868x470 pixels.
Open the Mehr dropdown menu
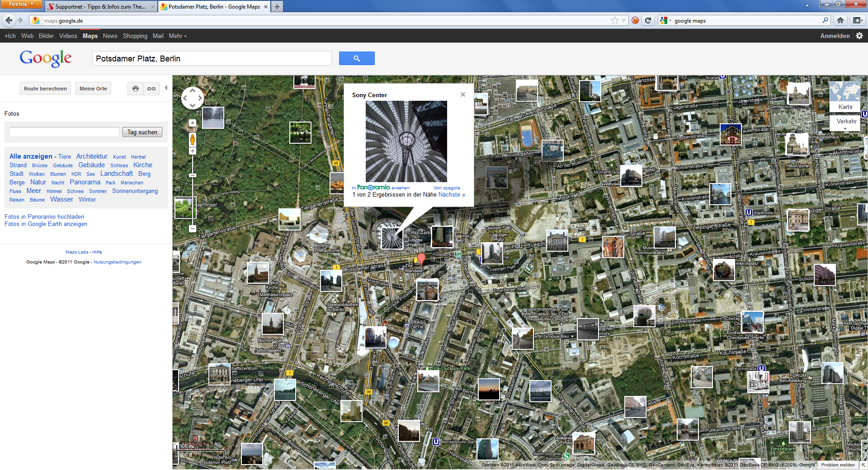177,36
